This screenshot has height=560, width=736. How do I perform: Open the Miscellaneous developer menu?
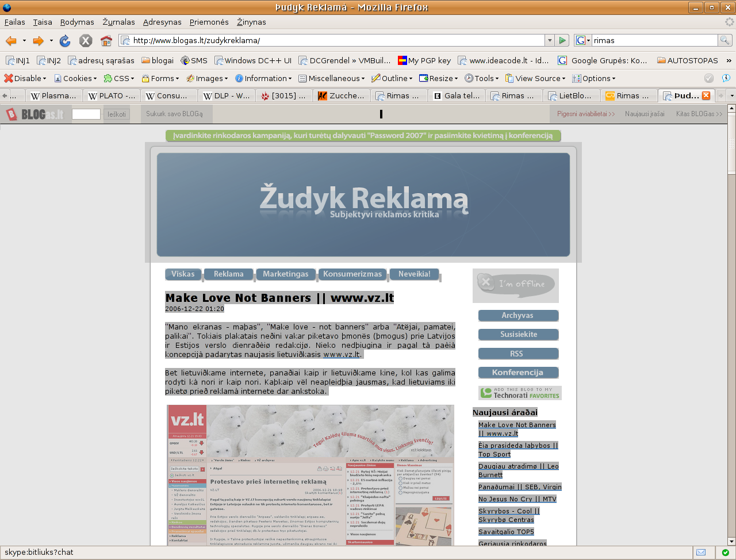click(332, 78)
